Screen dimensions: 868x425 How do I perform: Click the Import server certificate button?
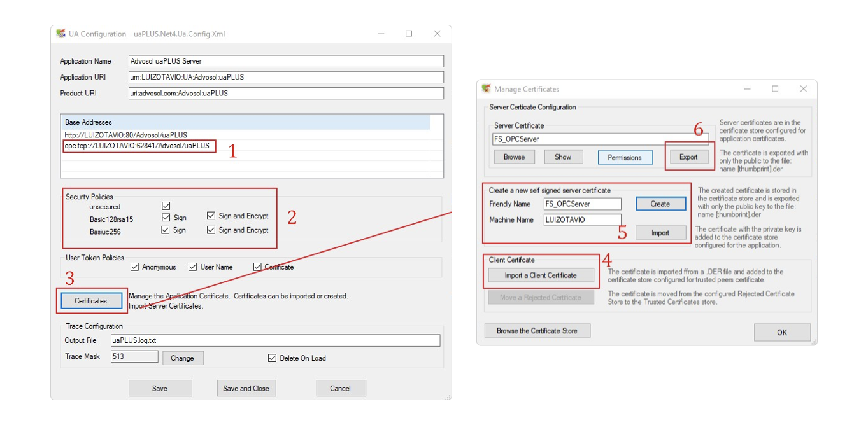(x=660, y=233)
